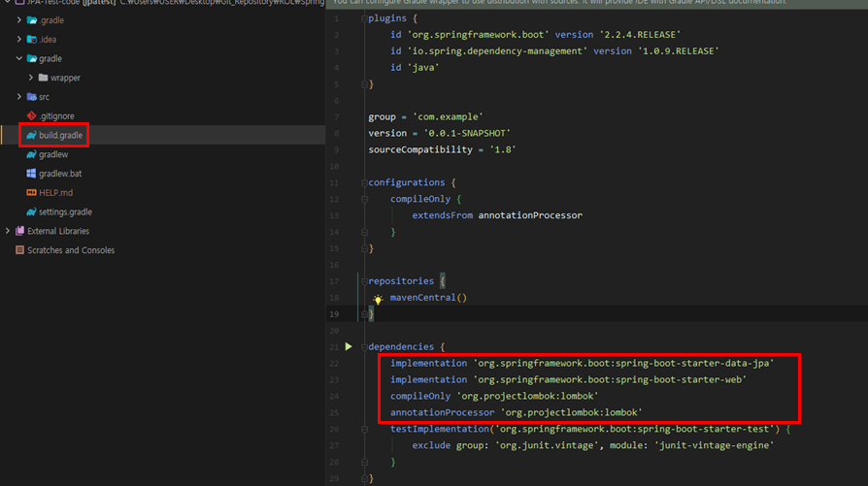Click line number 19 in gutter
This screenshot has width=868, height=486.
click(334, 314)
